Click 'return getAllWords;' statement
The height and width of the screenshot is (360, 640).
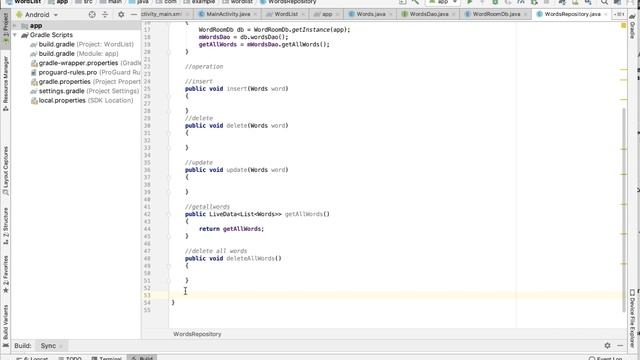tap(231, 229)
